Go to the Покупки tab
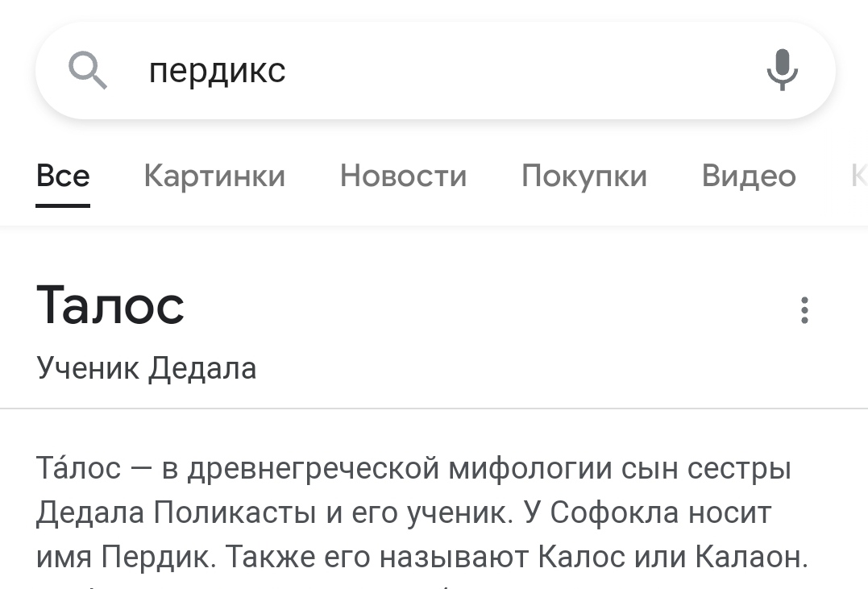 pyautogui.click(x=584, y=176)
